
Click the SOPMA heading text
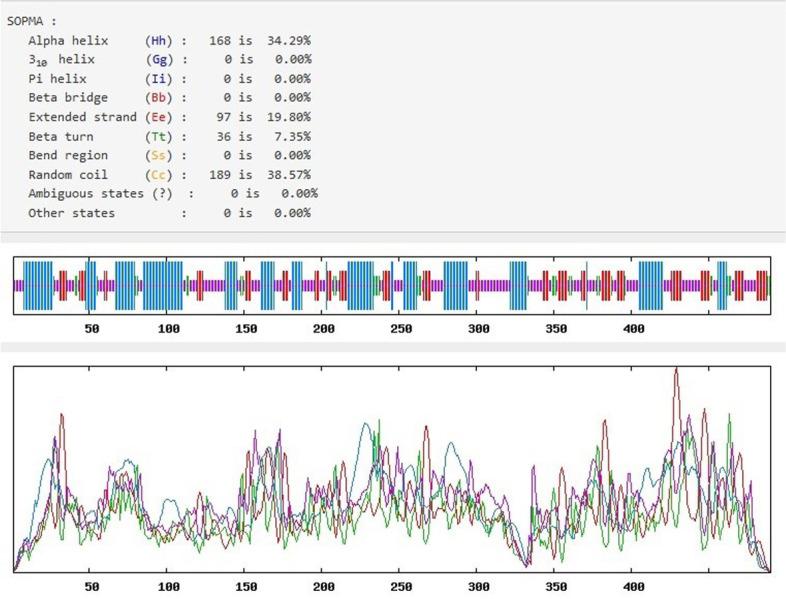coord(32,20)
